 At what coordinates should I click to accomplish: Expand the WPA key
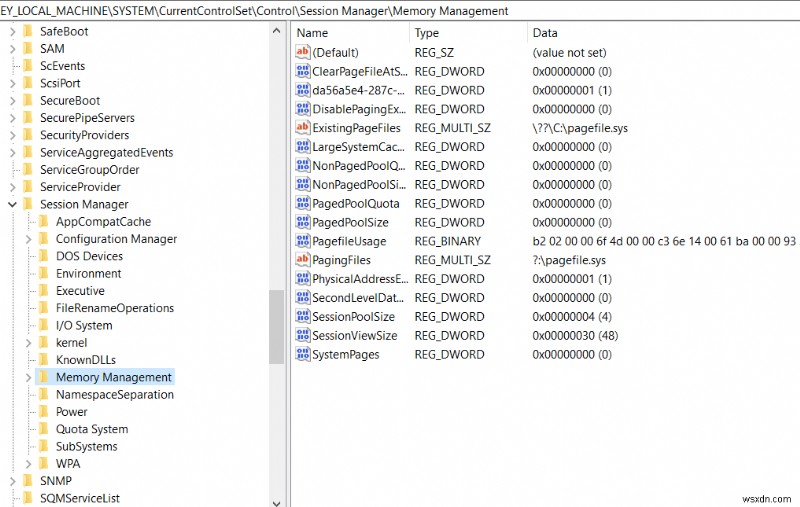(x=29, y=464)
